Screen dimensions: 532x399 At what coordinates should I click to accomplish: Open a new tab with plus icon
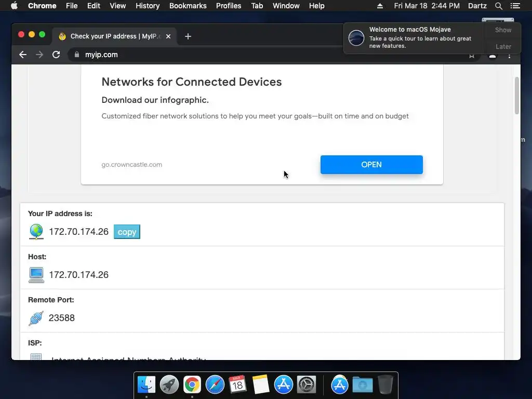point(188,36)
